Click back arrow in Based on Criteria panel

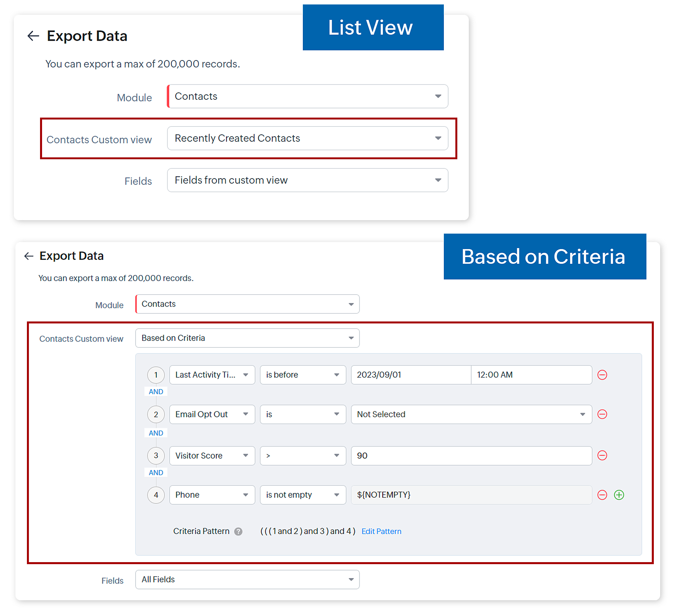29,256
